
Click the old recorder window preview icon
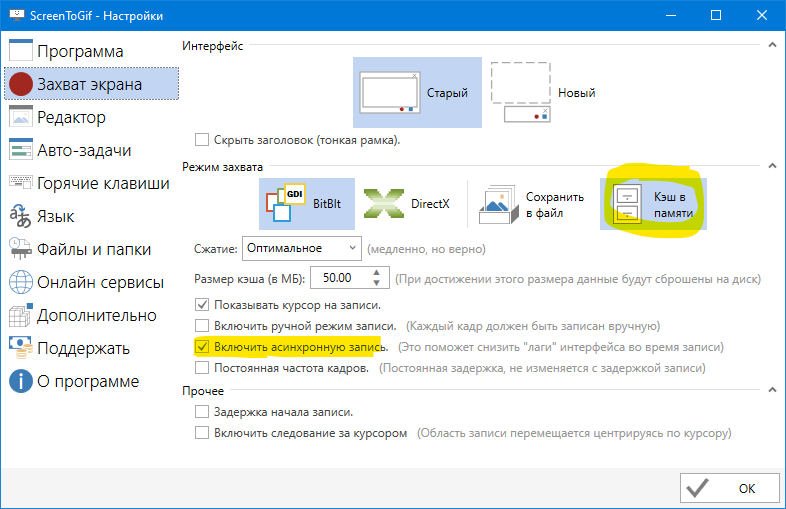coord(389,93)
